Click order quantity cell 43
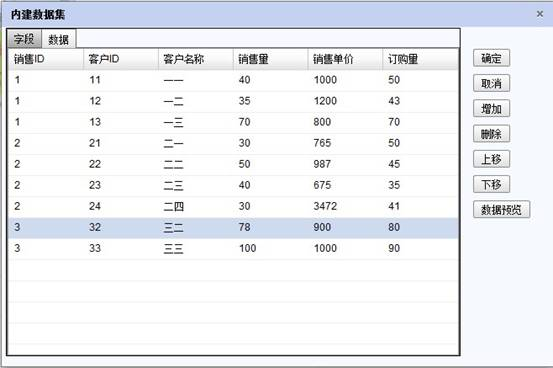 [x=420, y=101]
